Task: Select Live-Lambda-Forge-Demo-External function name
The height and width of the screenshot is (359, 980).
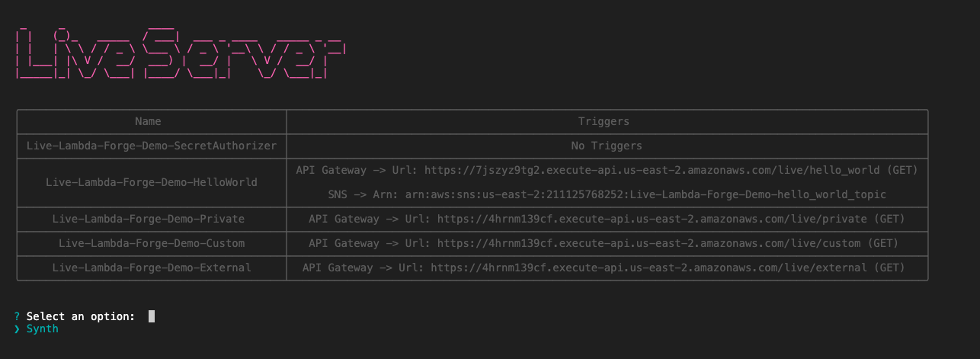Action: 152,268
